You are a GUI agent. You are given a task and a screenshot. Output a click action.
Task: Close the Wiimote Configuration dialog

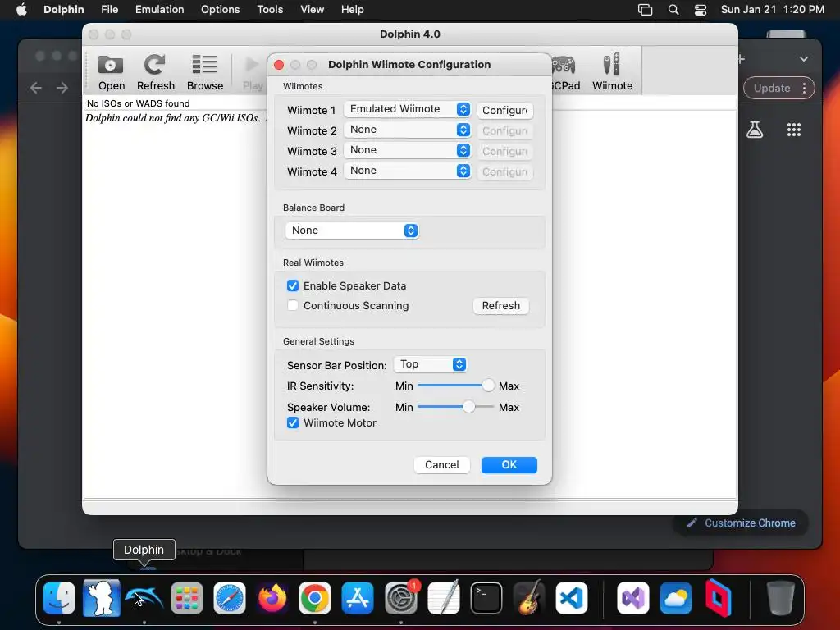(279, 65)
